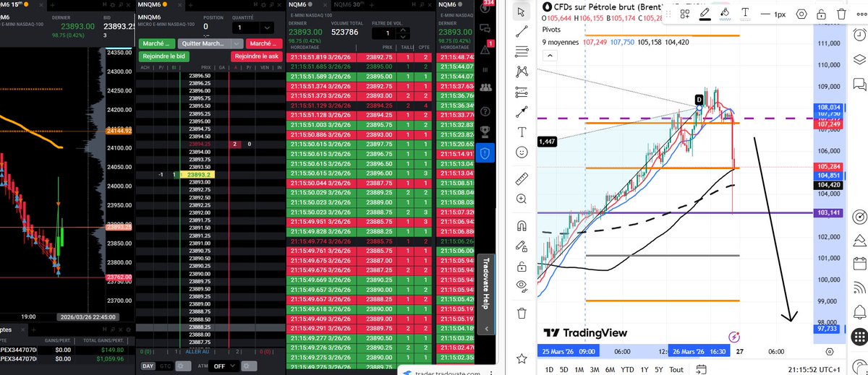Open the hotlists radar icon in right sidebar
Viewport: 868px width, 375px height.
tap(859, 217)
